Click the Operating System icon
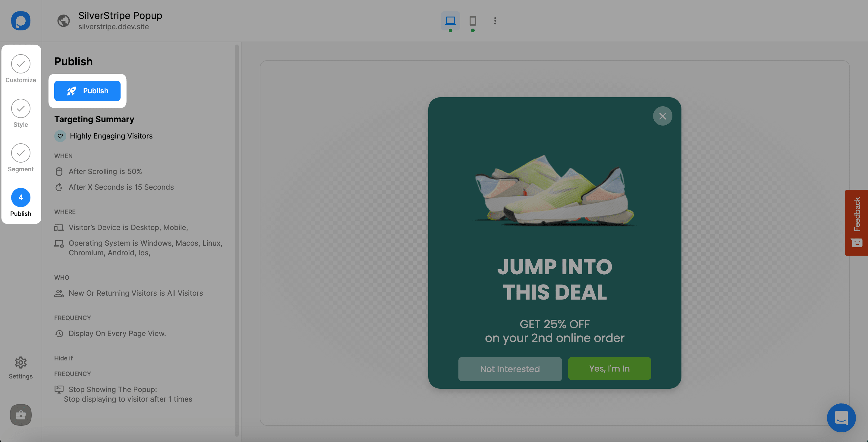 click(59, 244)
